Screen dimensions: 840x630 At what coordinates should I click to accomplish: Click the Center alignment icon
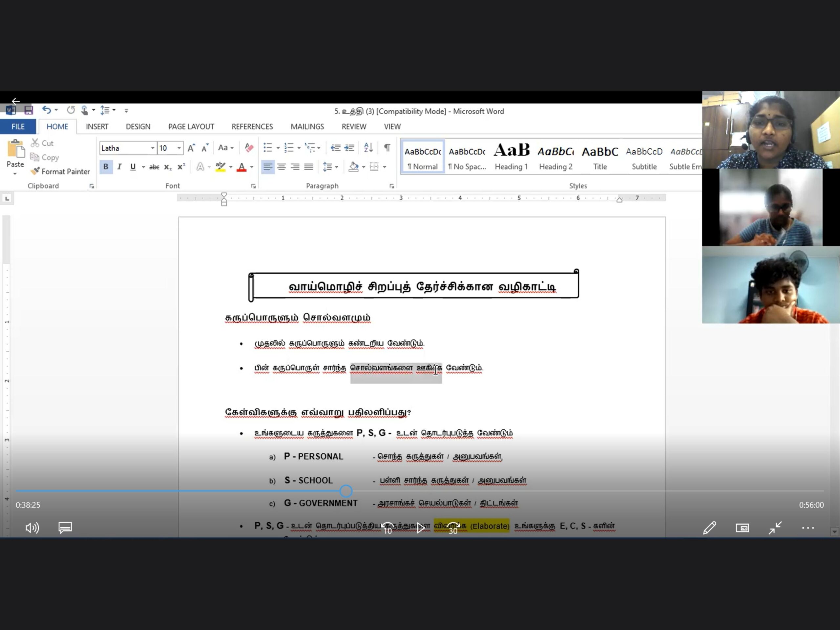tap(282, 167)
